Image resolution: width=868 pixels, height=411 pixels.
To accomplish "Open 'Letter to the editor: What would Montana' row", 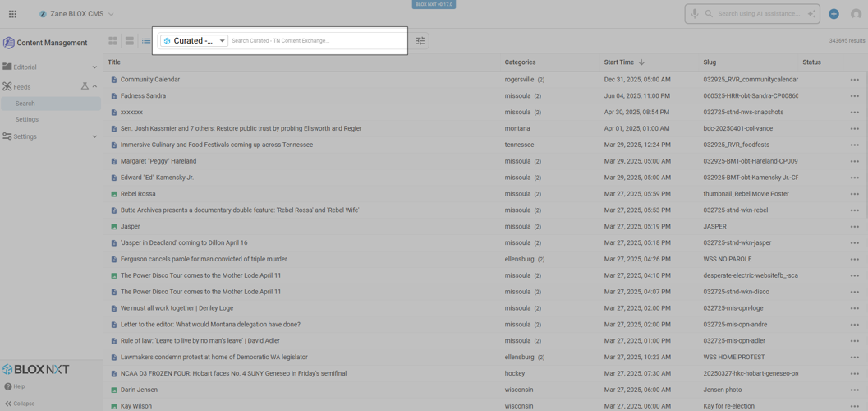I will pos(210,325).
